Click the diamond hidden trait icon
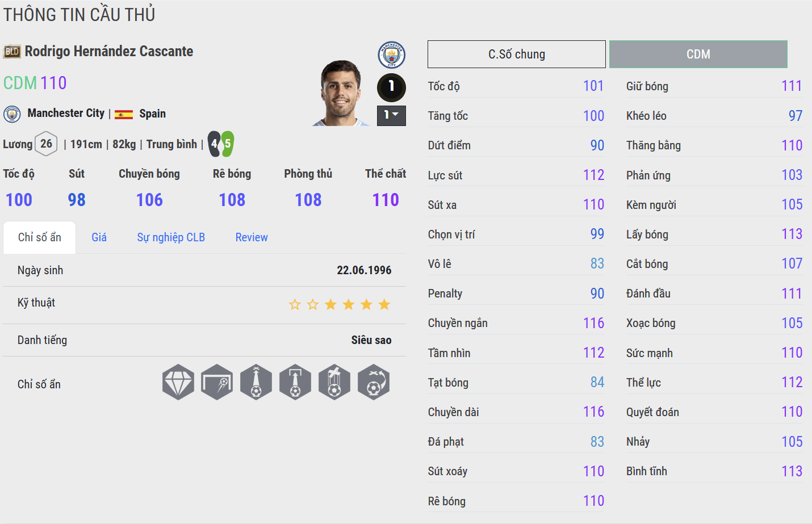Viewport: 812px width, 524px height. (178, 382)
